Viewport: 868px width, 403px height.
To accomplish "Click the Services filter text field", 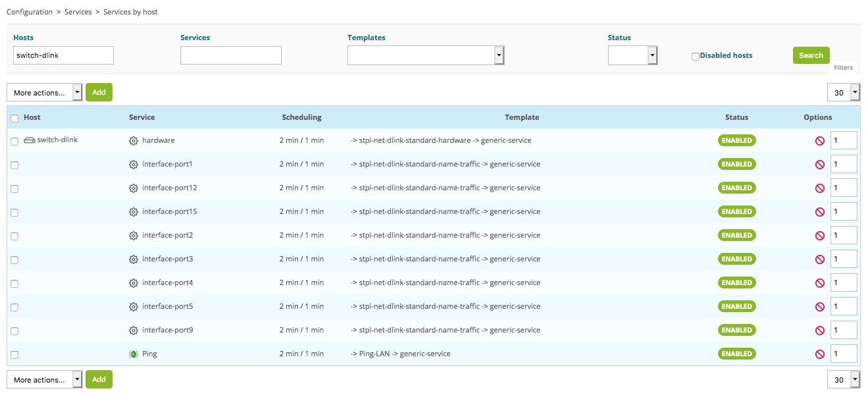I will point(230,56).
